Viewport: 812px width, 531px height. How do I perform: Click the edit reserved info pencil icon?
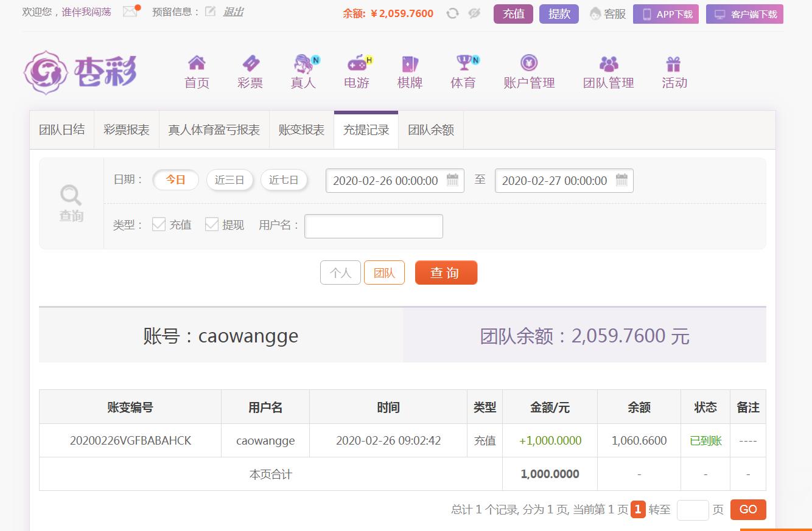coord(210,12)
